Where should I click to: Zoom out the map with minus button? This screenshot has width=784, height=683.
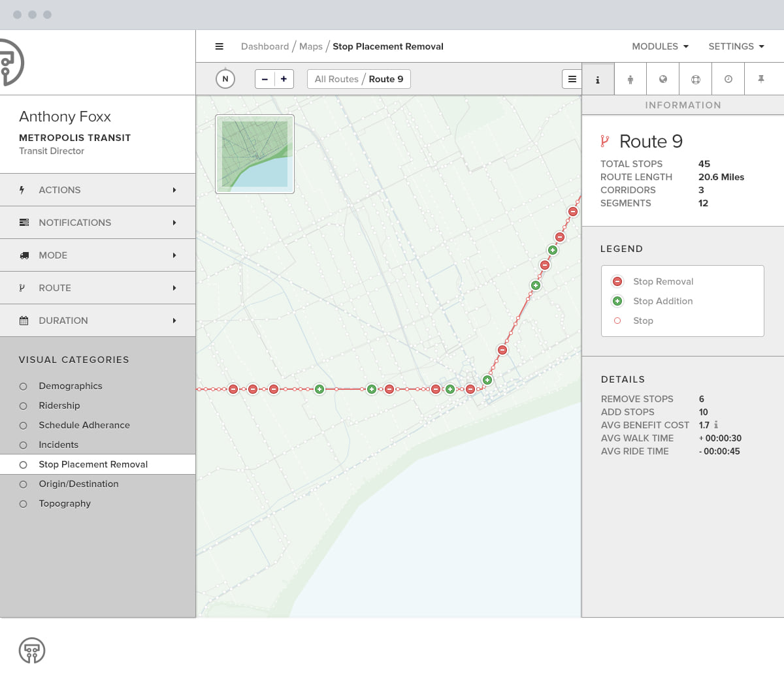tap(265, 79)
